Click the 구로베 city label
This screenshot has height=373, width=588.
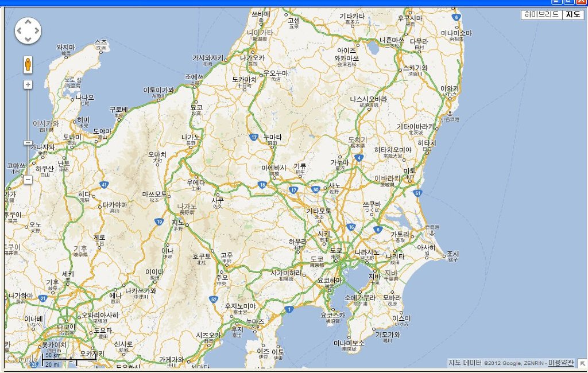point(118,110)
